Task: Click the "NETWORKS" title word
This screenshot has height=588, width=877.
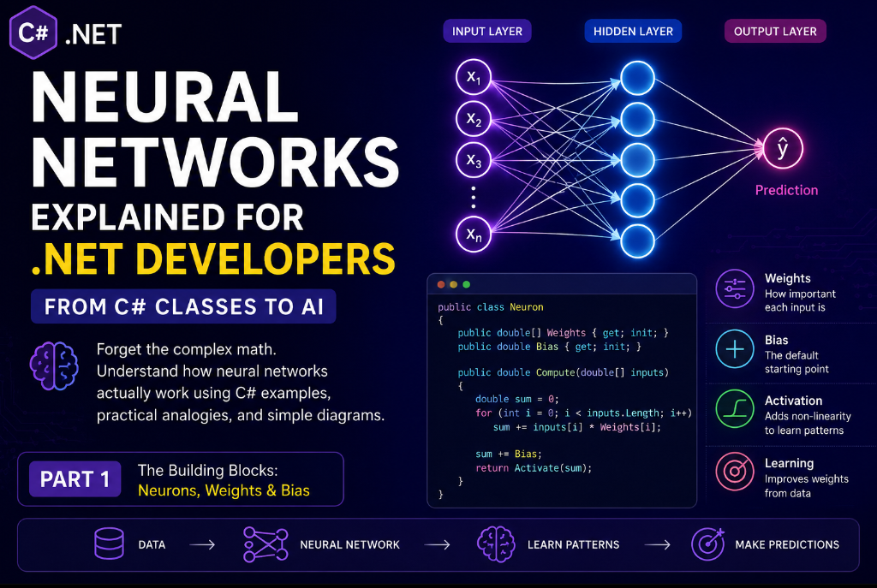Action: point(215,162)
